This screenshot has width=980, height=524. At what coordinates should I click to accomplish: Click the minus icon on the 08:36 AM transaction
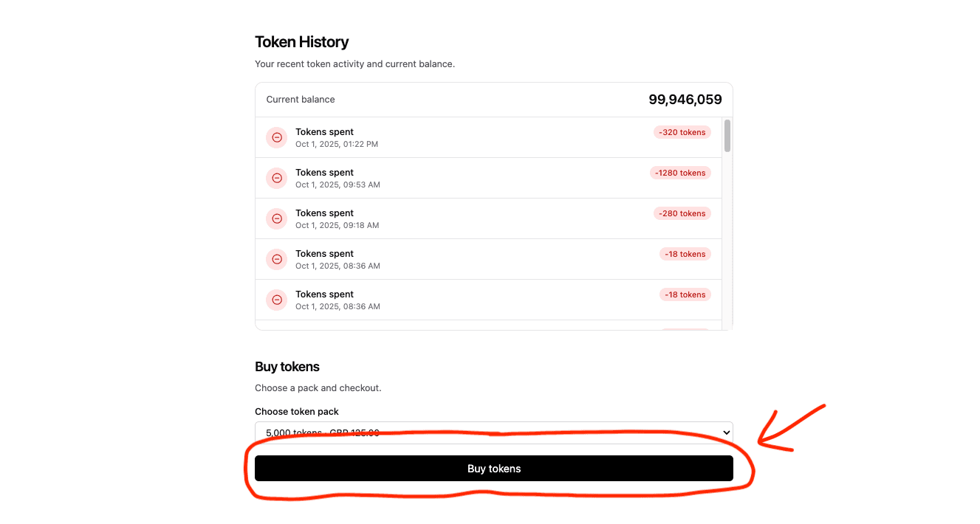tap(276, 259)
